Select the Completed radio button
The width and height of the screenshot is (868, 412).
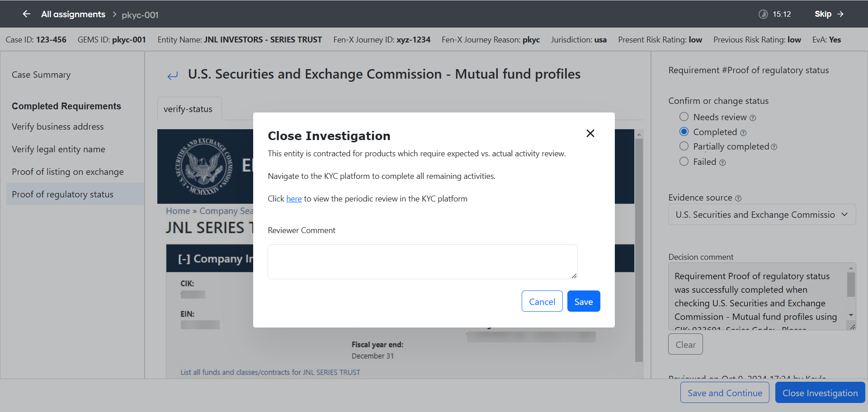coord(684,131)
